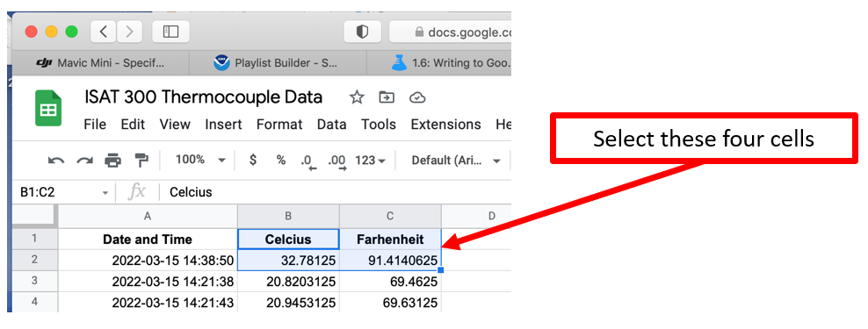
Task: Click the redo arrow in toolbar
Action: coord(84,161)
